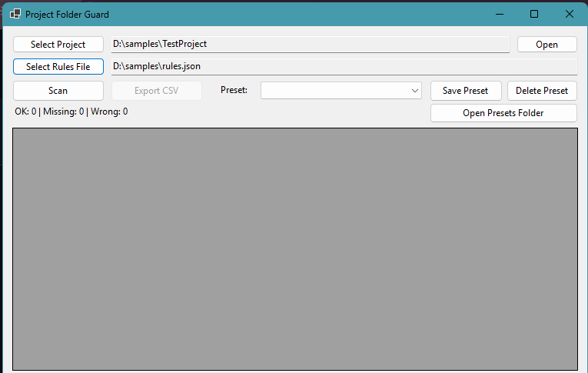Click the OK/Missing/Wrong status text
Viewport: 588px width, 373px height.
pyautogui.click(x=71, y=112)
